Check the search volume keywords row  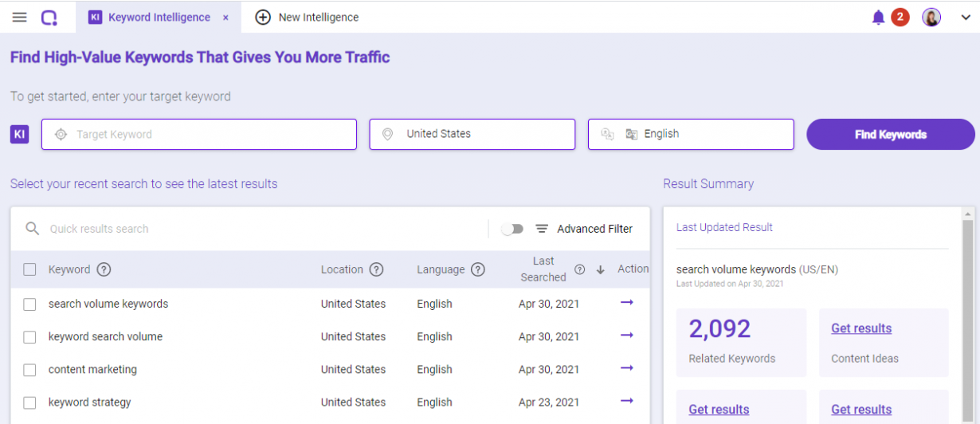[29, 304]
